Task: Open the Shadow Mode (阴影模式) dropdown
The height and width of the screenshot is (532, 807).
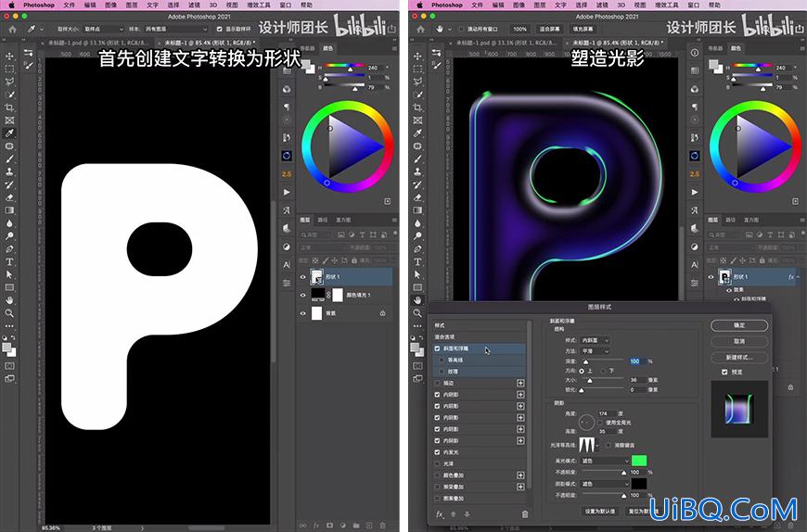Action: [605, 484]
